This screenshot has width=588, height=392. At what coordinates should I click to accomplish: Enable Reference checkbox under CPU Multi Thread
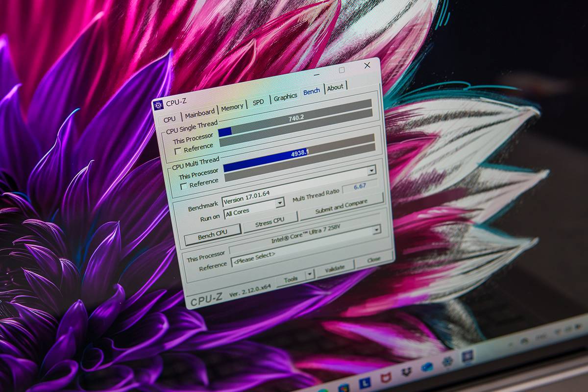click(x=184, y=186)
